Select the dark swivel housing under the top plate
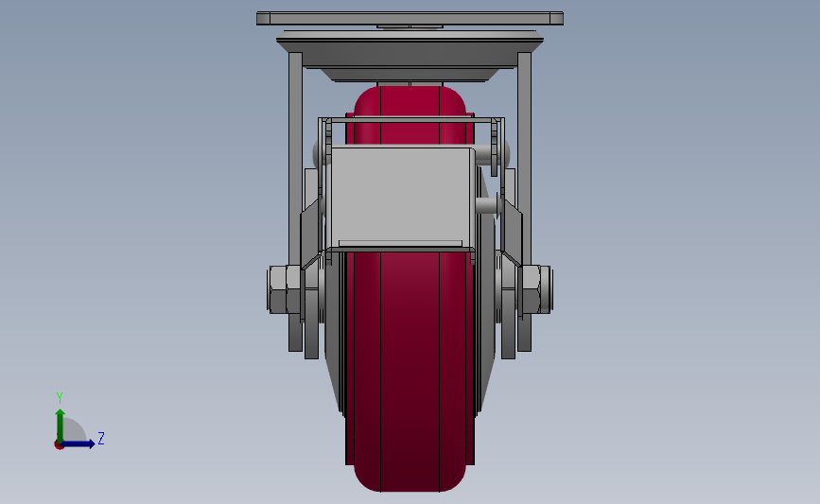The image size is (820, 504). click(x=410, y=56)
